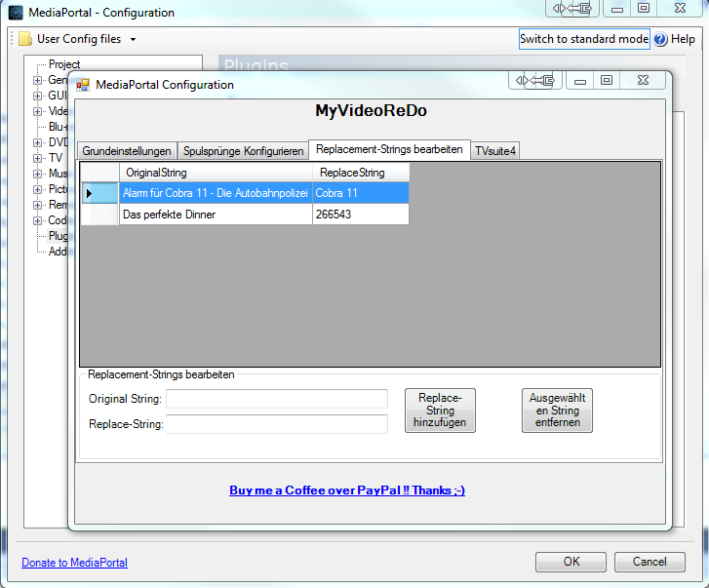The width and height of the screenshot is (709, 588).
Task: Switch to Replacement-Strings bearbeiten tab
Action: click(389, 149)
